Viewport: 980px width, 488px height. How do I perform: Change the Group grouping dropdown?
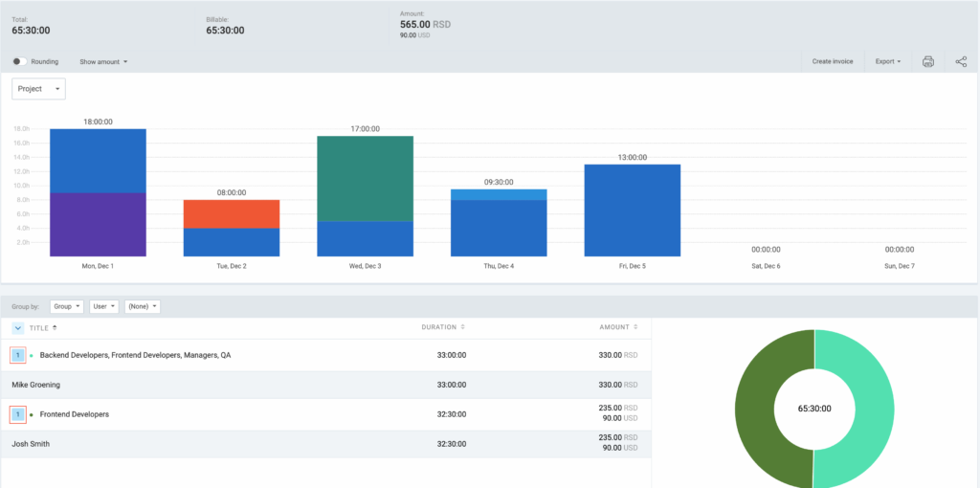click(x=66, y=307)
